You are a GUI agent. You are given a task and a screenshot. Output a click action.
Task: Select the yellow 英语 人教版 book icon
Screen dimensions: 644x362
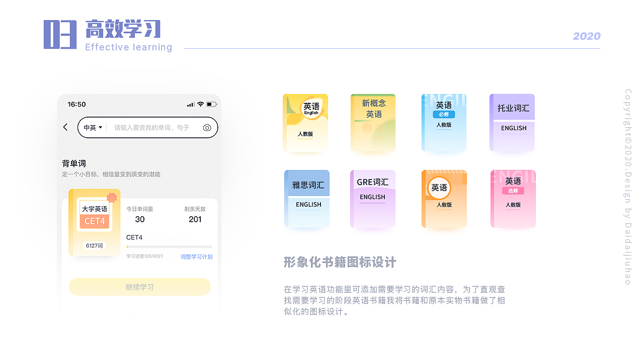click(305, 123)
